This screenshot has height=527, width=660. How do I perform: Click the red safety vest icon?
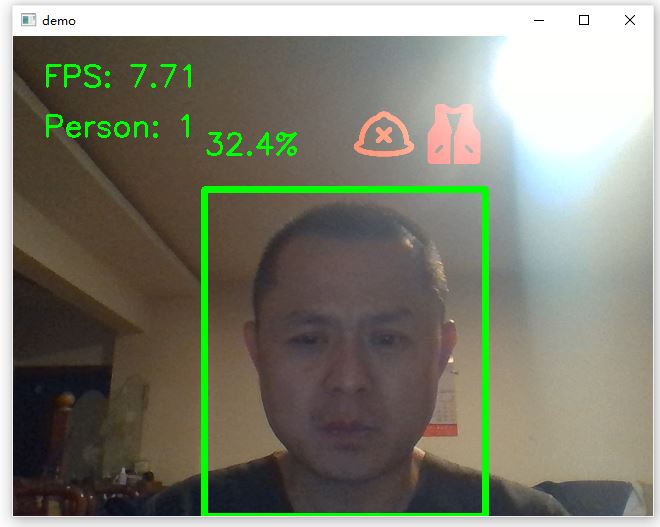click(454, 134)
